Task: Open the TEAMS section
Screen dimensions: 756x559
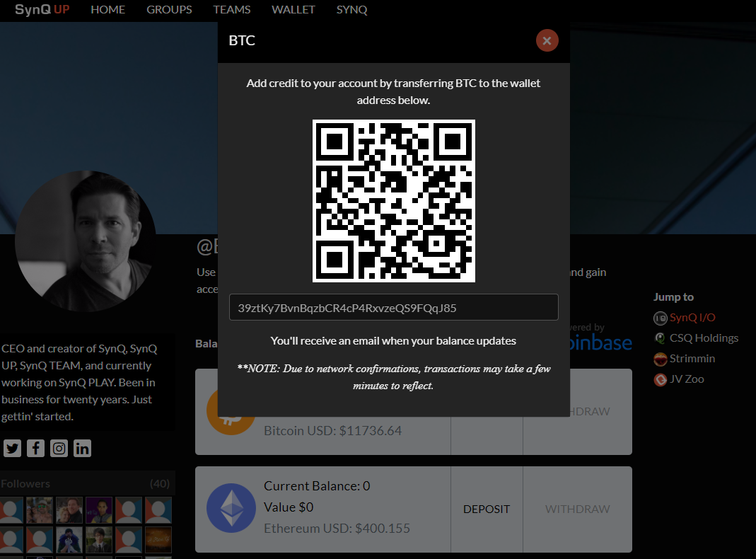Action: click(x=232, y=10)
